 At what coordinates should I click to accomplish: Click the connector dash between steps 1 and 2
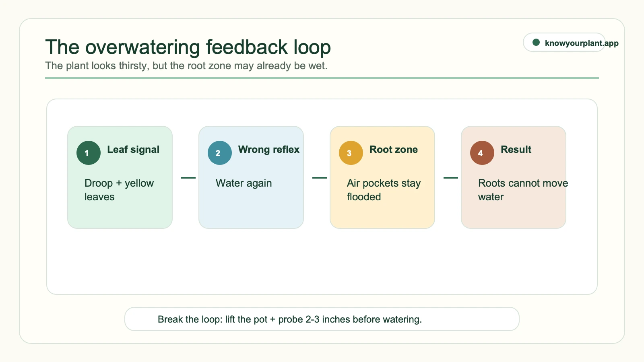[x=188, y=177]
